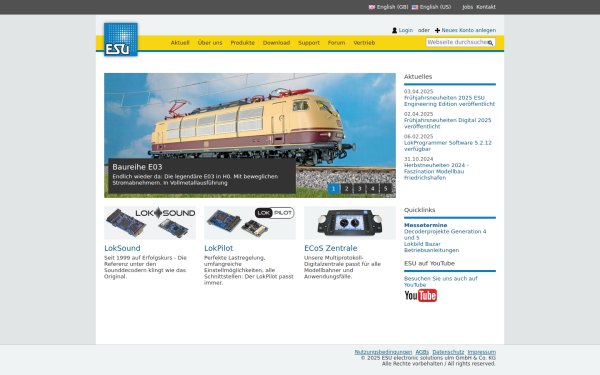This screenshot has width=600, height=375.
Task: Select slide 2 in the carousel
Action: click(x=347, y=188)
